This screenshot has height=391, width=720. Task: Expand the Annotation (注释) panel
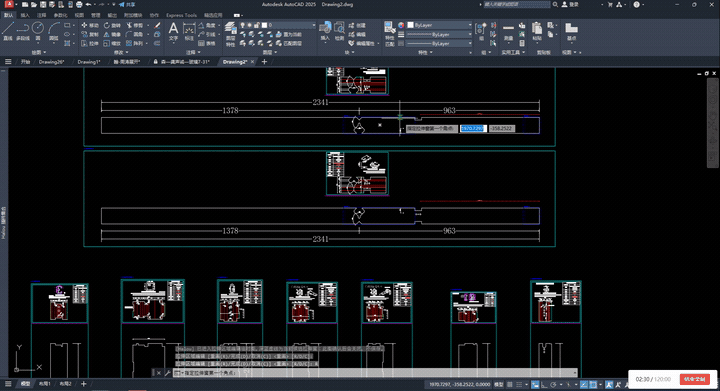tap(193, 52)
